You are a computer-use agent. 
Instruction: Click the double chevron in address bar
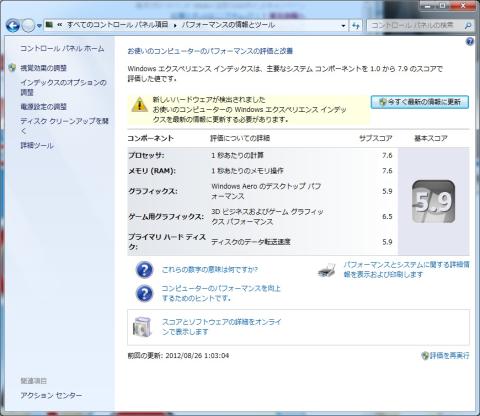pos(60,25)
